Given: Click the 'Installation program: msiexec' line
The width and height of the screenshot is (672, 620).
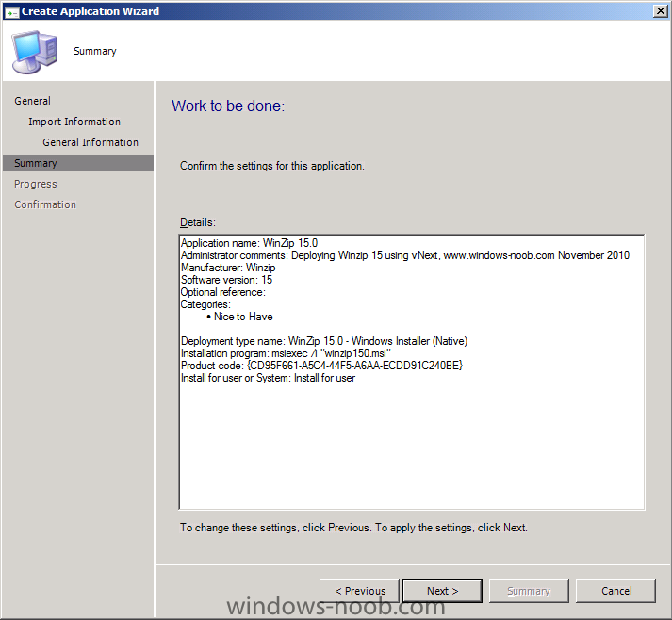Looking at the screenshot, I should (286, 353).
